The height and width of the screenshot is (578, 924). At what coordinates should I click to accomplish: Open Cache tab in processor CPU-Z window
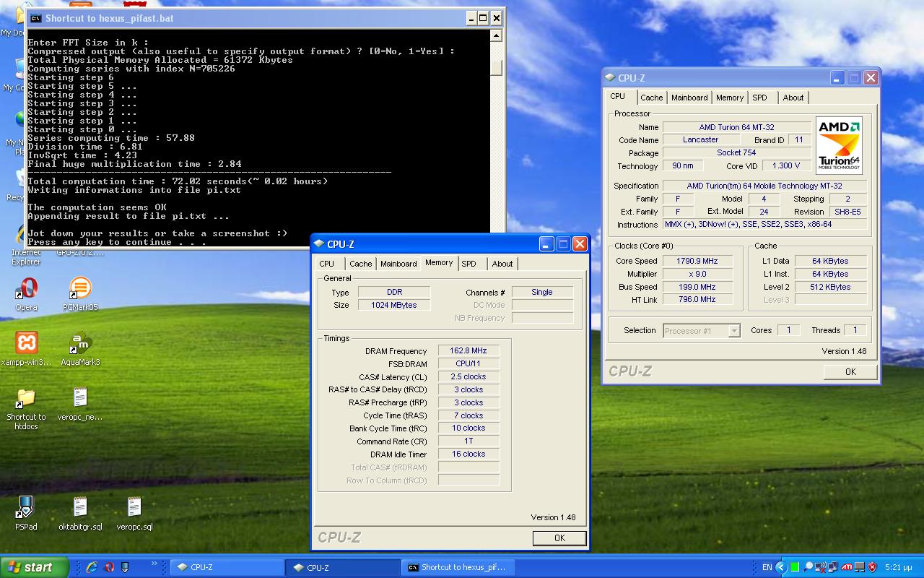[x=652, y=98]
